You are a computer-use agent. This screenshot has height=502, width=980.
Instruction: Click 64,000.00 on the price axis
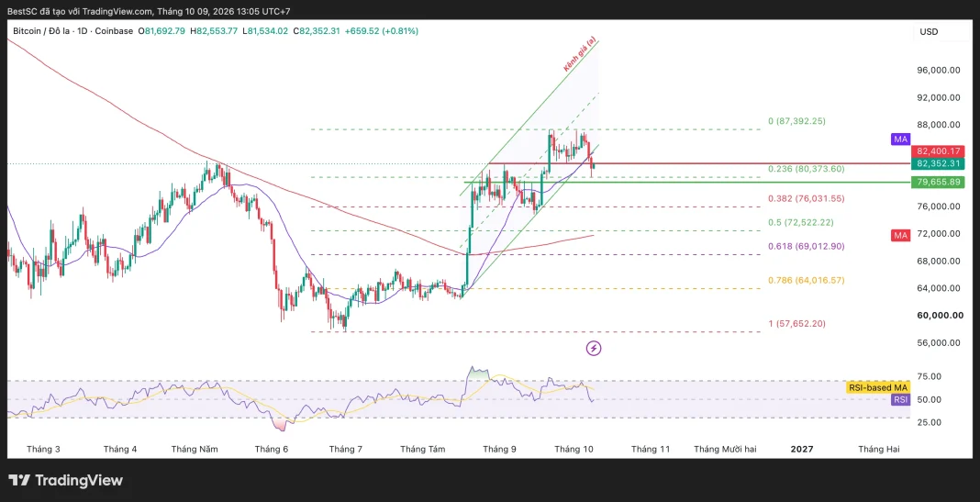938,288
